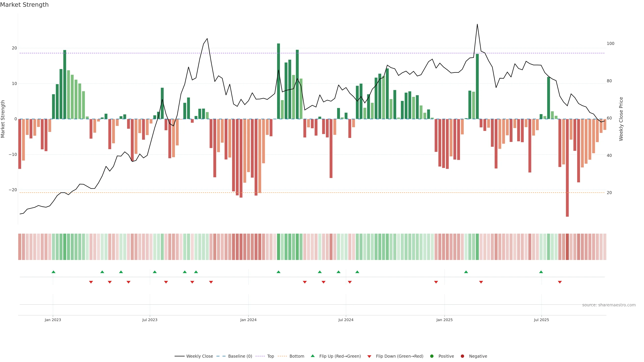Image resolution: width=644 pixels, height=362 pixels.
Task: Click the Flip Up green triangle legend icon
Action: (312, 356)
